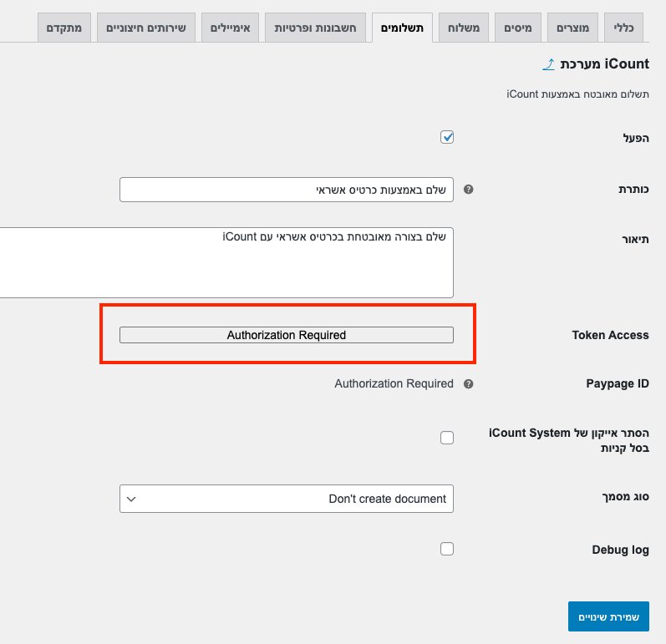Uncheck the הפעל enable checkbox
This screenshot has height=644, width=666.
(447, 138)
